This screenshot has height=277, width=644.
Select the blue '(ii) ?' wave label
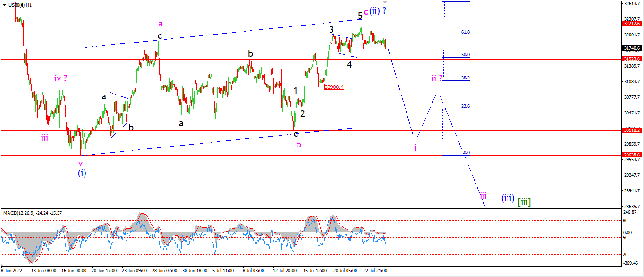pos(378,10)
